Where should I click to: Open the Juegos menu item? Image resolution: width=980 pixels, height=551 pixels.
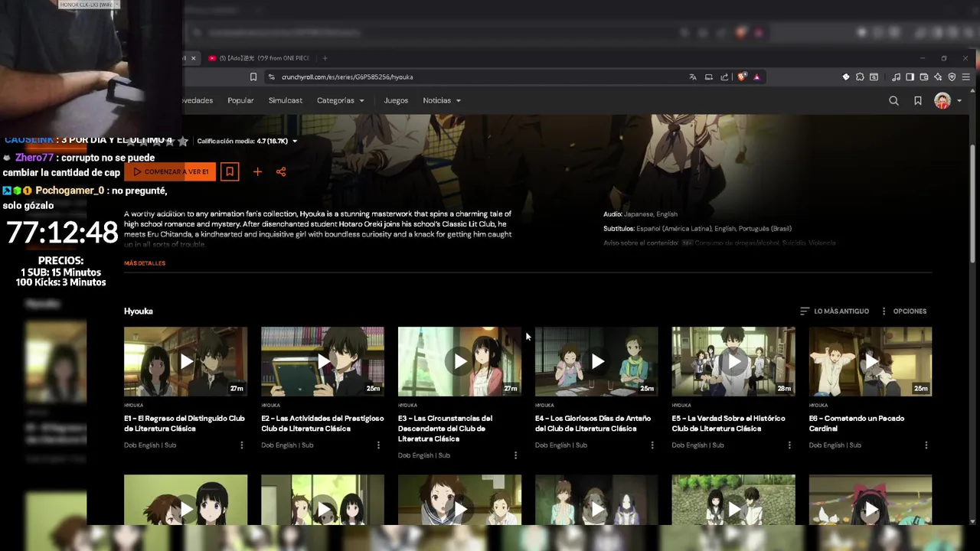point(396,100)
